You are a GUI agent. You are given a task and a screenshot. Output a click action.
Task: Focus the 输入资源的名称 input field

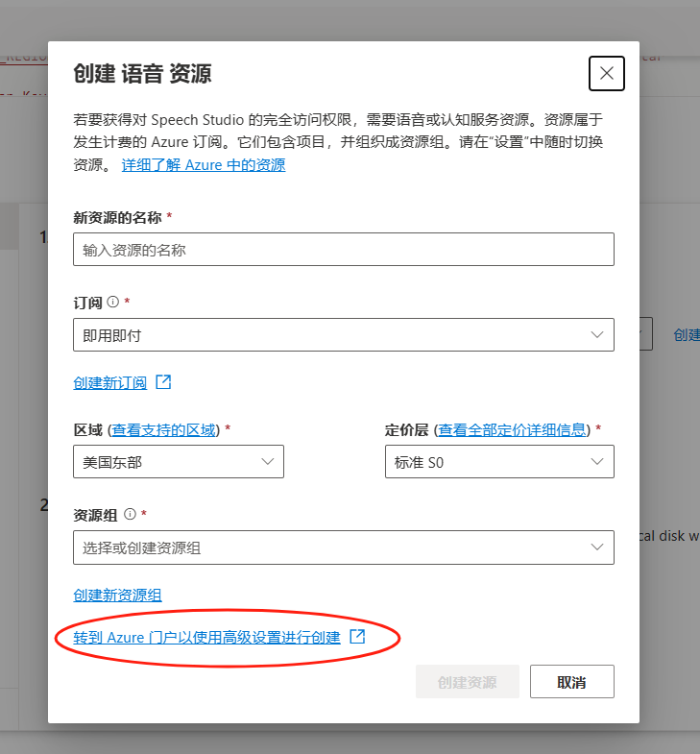pos(343,250)
